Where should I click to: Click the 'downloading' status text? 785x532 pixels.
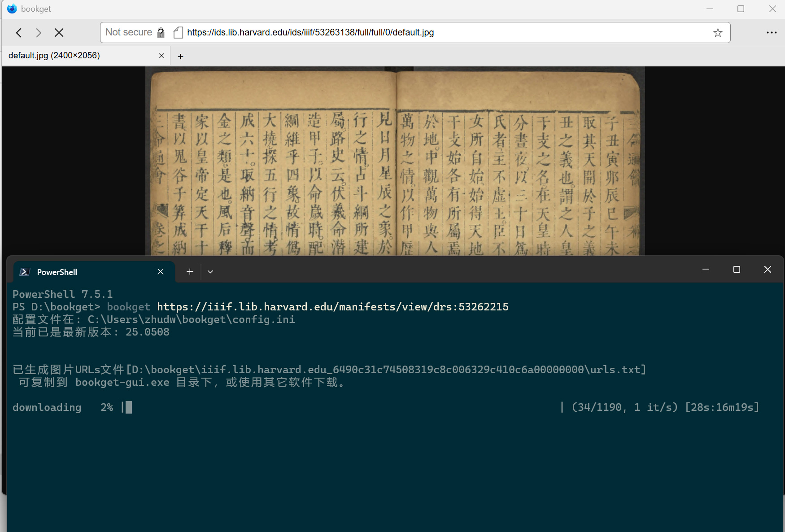pos(47,407)
